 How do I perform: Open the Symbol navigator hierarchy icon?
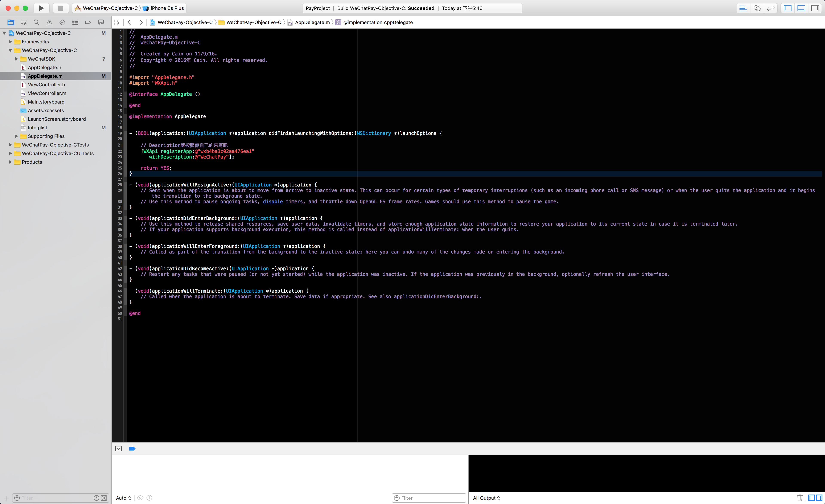coord(23,22)
